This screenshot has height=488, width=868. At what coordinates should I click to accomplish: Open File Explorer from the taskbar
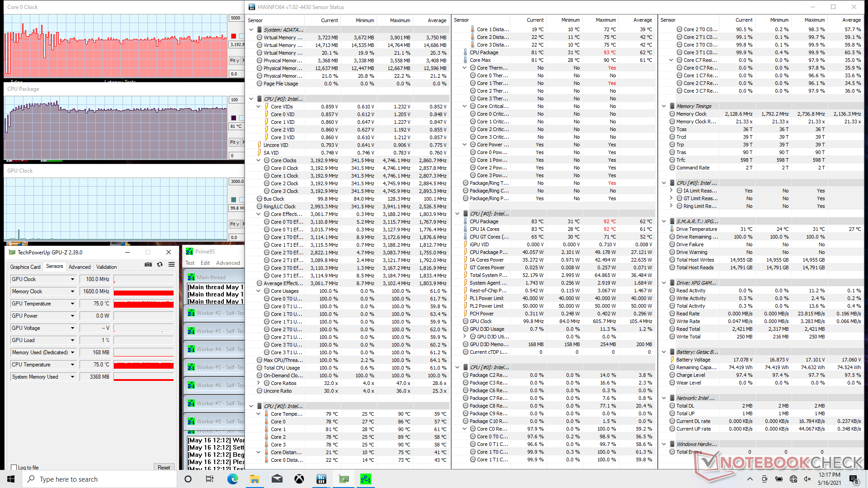255,479
